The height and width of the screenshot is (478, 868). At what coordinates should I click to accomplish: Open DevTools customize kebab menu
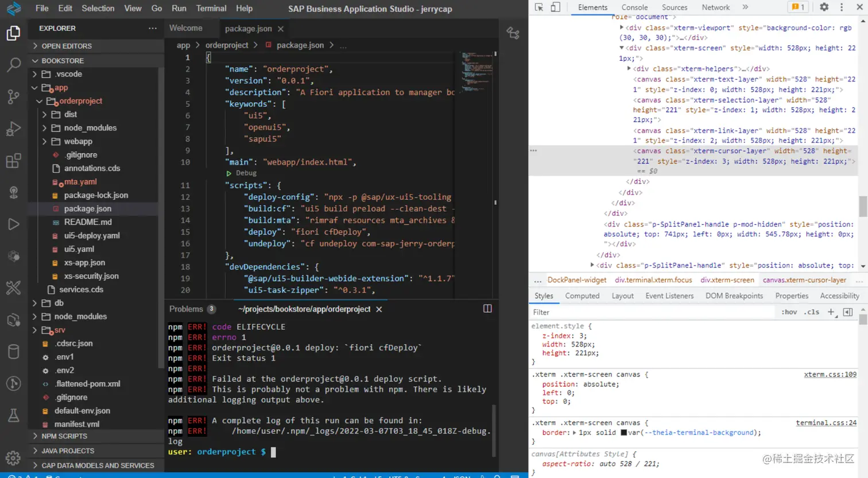coord(842,7)
